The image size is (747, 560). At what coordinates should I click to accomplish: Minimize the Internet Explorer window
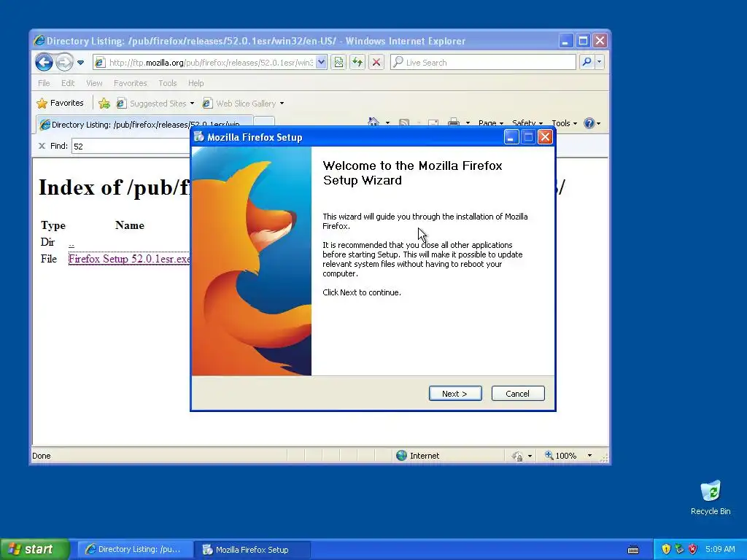565,41
